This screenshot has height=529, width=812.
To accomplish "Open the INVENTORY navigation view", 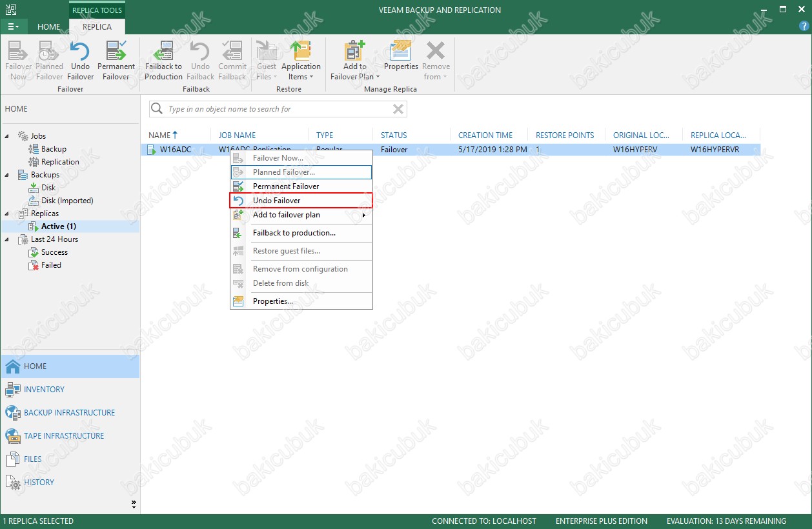I will pyautogui.click(x=70, y=389).
